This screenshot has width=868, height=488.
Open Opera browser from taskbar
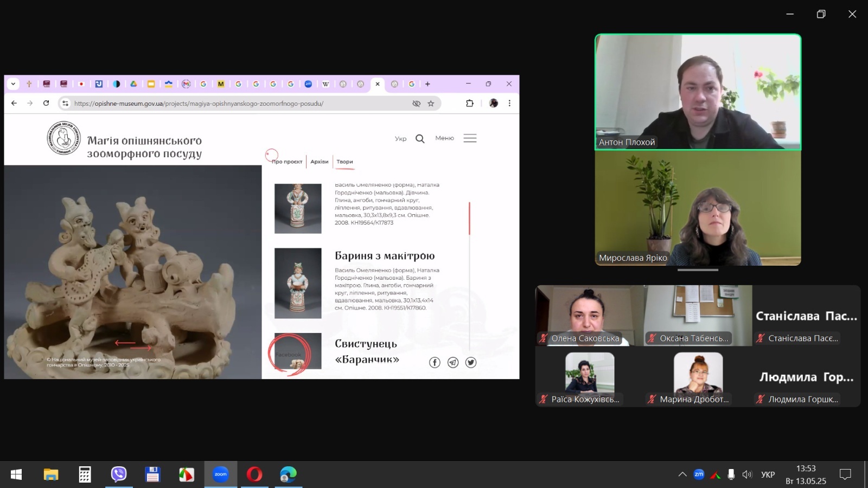pos(254,474)
